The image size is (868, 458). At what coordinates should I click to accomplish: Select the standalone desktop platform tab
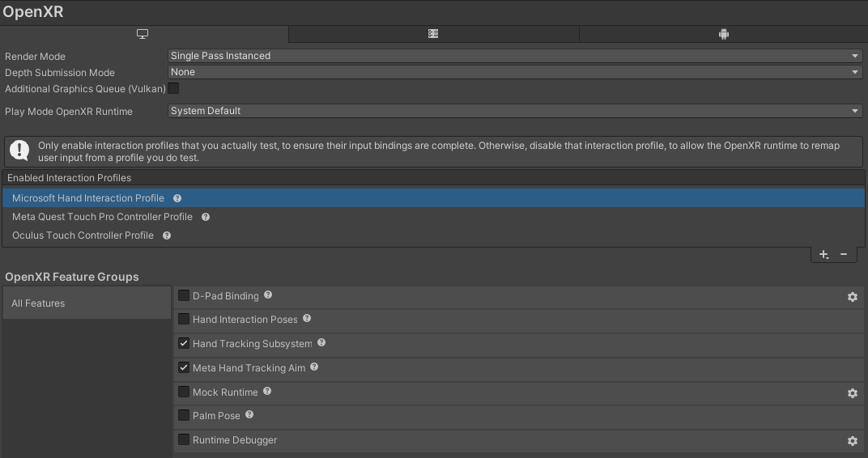[143, 34]
